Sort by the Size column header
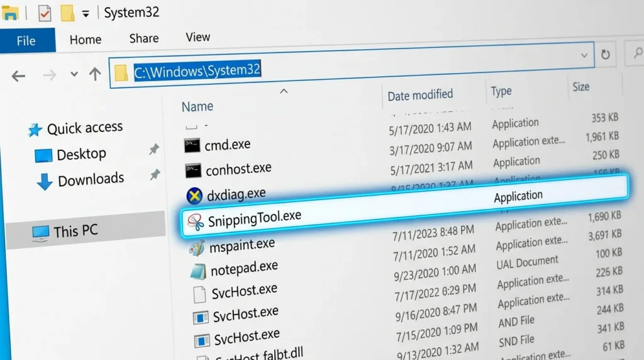This screenshot has width=644, height=360. [x=580, y=87]
